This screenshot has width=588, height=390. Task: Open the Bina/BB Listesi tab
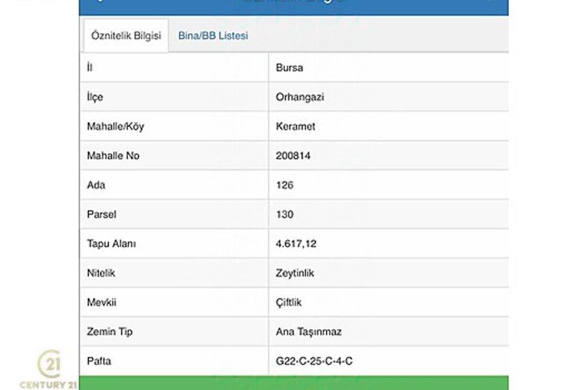213,35
